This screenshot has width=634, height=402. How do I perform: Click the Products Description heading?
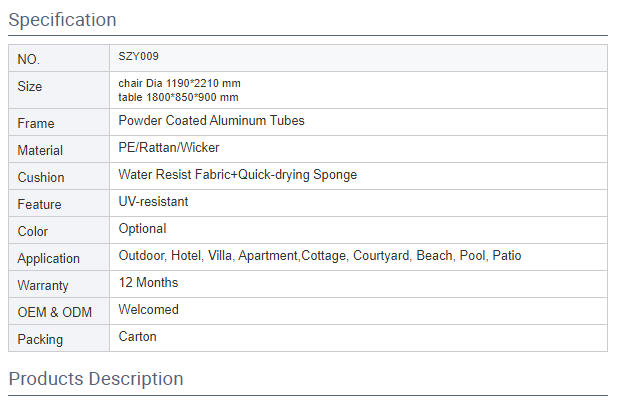click(x=96, y=379)
